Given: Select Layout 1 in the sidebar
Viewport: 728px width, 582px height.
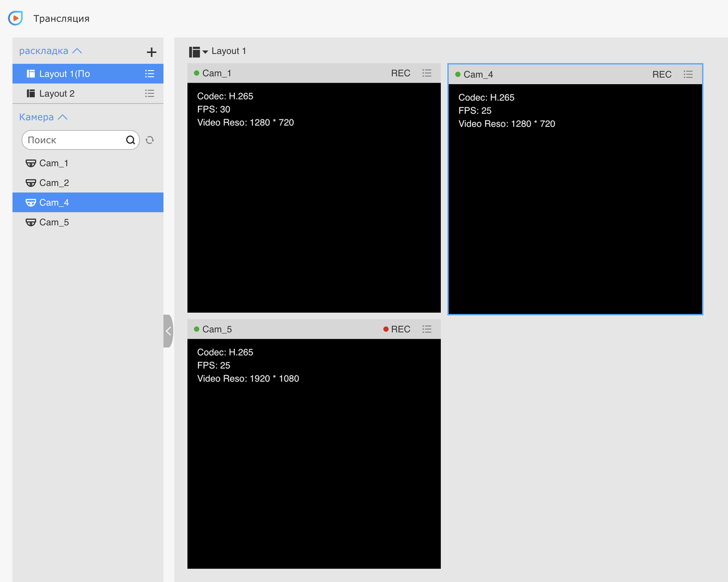Looking at the screenshot, I should coord(88,74).
